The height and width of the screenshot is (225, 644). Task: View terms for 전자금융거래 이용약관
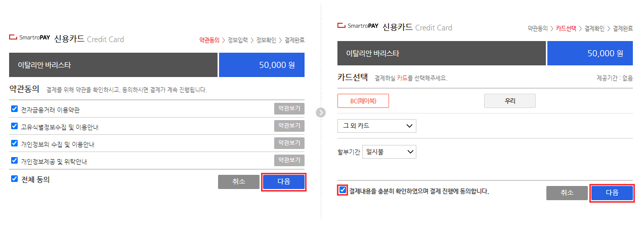[x=289, y=108]
